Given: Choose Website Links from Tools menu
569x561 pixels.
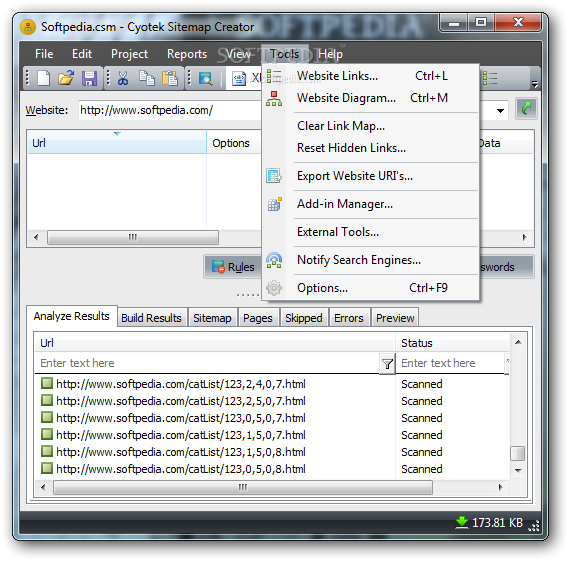Looking at the screenshot, I should 370,76.
